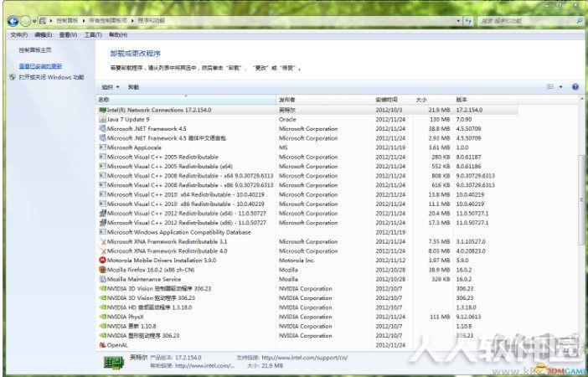Click the Mozilla Firefox 16.0.2 icon
The width and height of the screenshot is (588, 377).
pyautogui.click(x=102, y=269)
